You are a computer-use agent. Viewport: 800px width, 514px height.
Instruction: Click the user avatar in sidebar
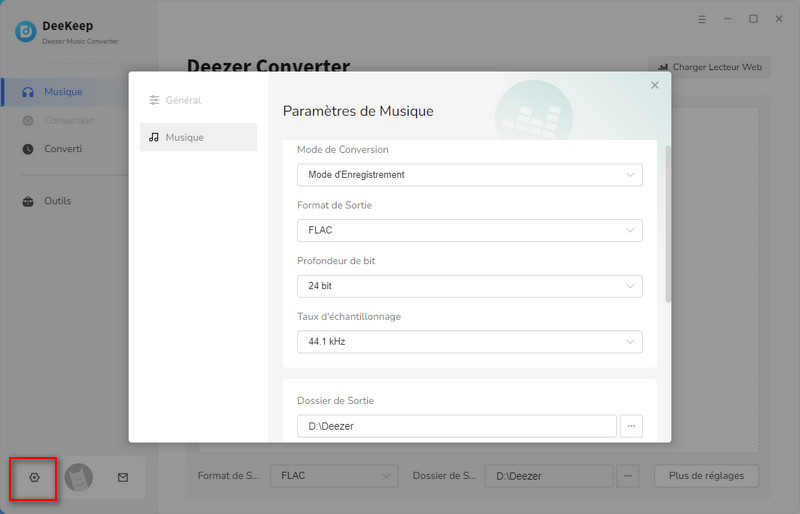pos(79,477)
